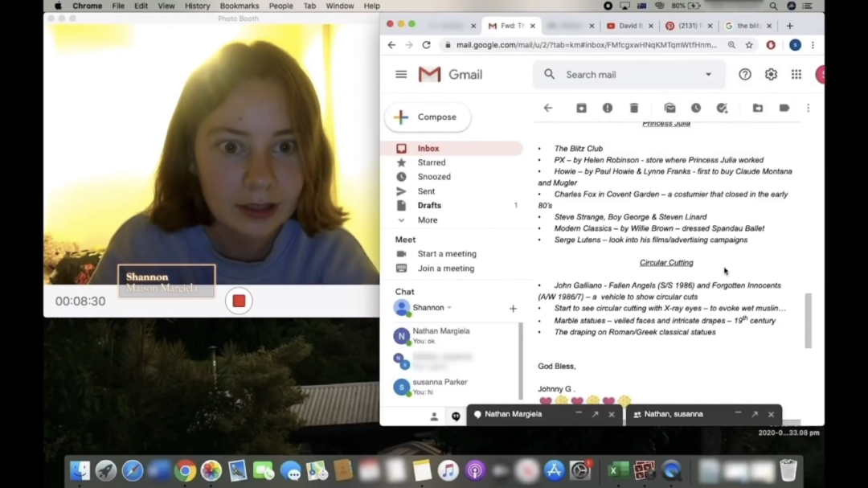Compose a new email
Viewport: 868px width, 488px height.
pyautogui.click(x=428, y=117)
